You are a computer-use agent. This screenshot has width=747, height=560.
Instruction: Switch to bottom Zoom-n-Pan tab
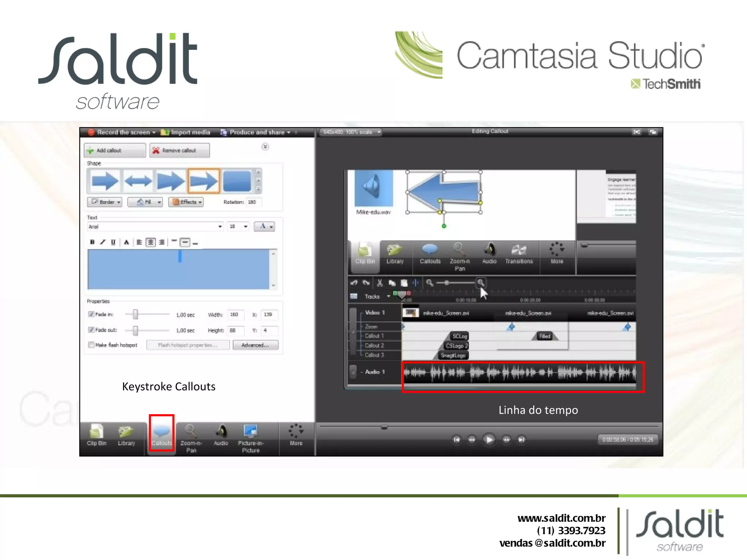[191, 439]
